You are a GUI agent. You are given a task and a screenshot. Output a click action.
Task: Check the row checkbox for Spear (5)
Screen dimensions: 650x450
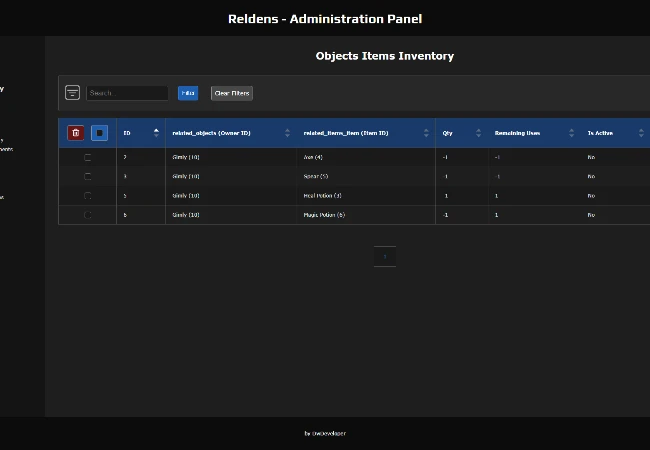[x=87, y=176]
